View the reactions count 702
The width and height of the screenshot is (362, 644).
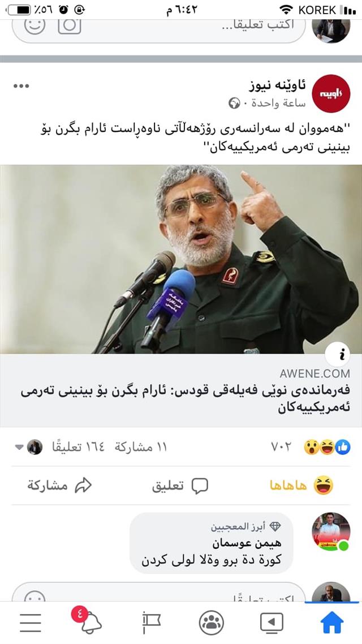coord(281,447)
